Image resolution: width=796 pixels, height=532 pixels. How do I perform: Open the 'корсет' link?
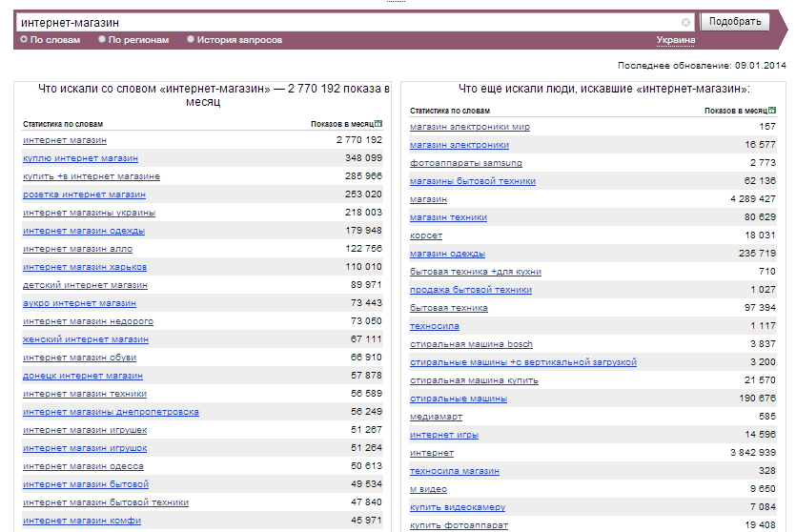point(426,235)
